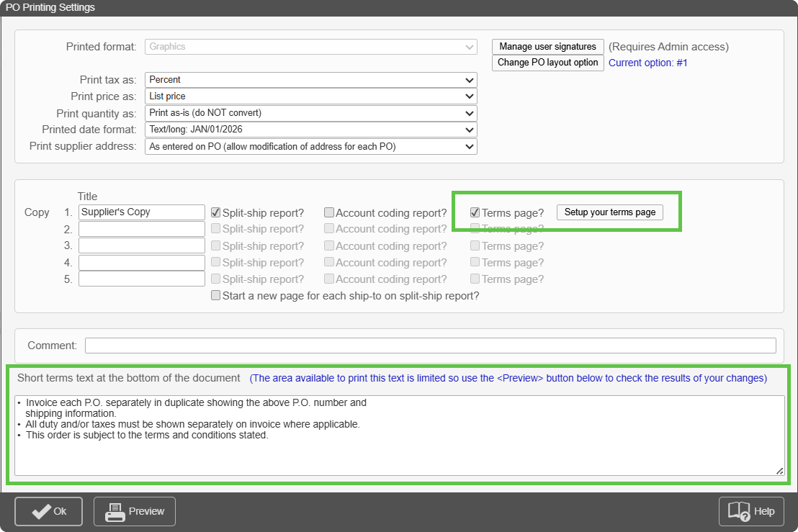Expand the Print price as dropdown
The image size is (798, 532).
coord(310,96)
